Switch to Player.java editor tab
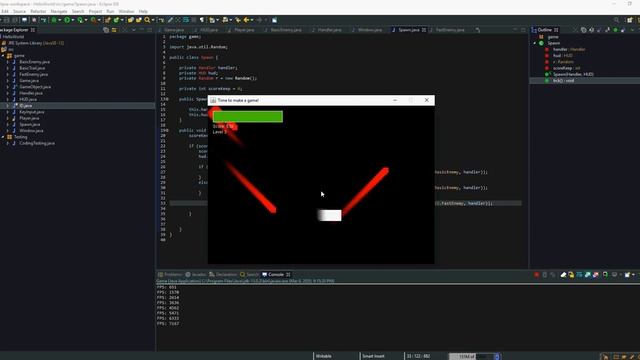640x360 pixels. click(244, 30)
